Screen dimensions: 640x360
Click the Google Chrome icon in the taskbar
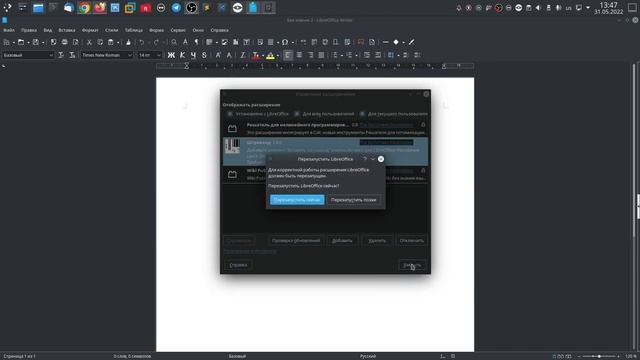(x=84, y=8)
